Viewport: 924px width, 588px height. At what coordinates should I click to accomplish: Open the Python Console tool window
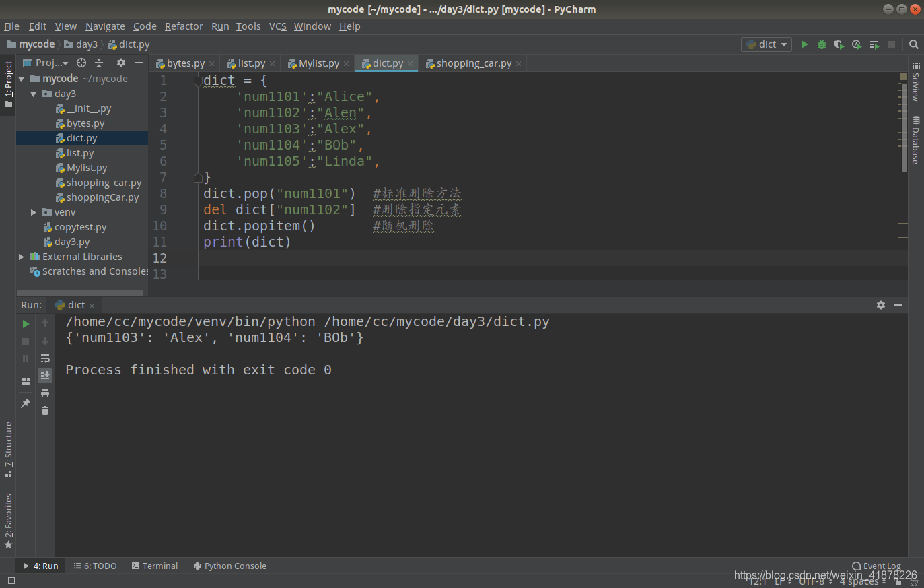click(230, 566)
